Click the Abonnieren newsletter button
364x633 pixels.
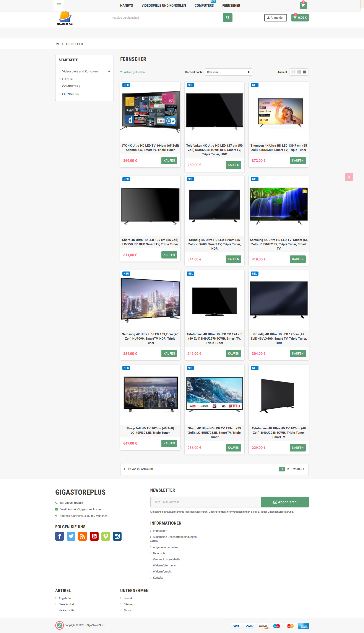[x=285, y=502]
